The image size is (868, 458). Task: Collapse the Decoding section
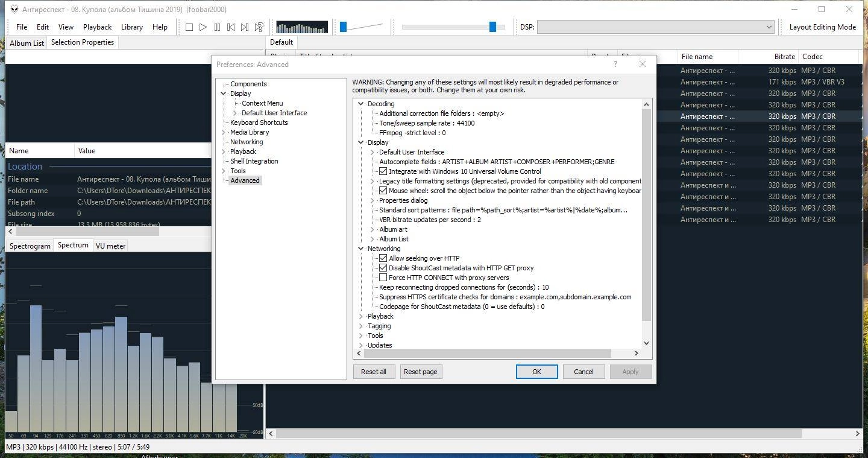pyautogui.click(x=361, y=104)
